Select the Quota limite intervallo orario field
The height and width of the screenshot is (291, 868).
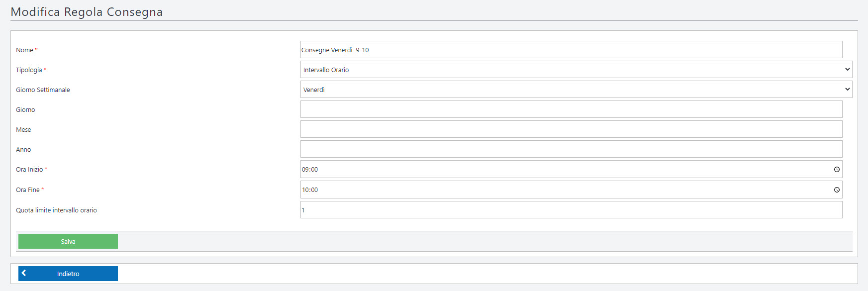pos(571,210)
